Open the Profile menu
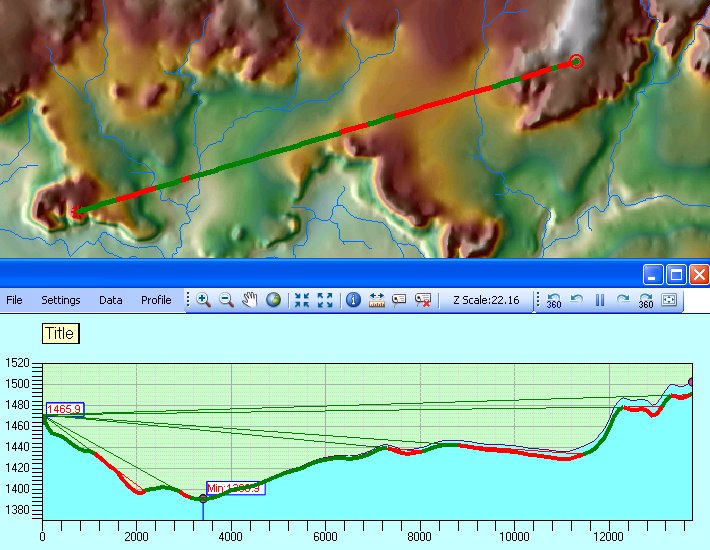Screen dimensions: 710x550 click(156, 300)
